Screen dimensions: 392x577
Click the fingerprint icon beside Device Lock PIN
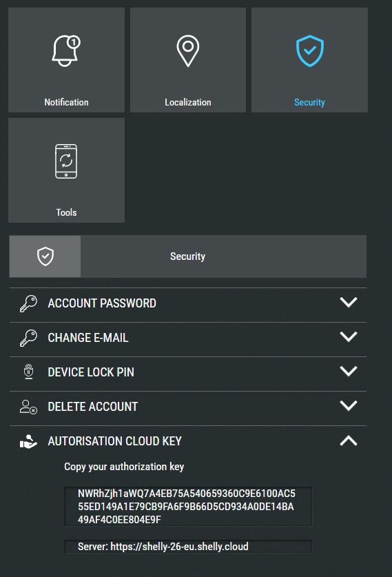pyautogui.click(x=29, y=372)
